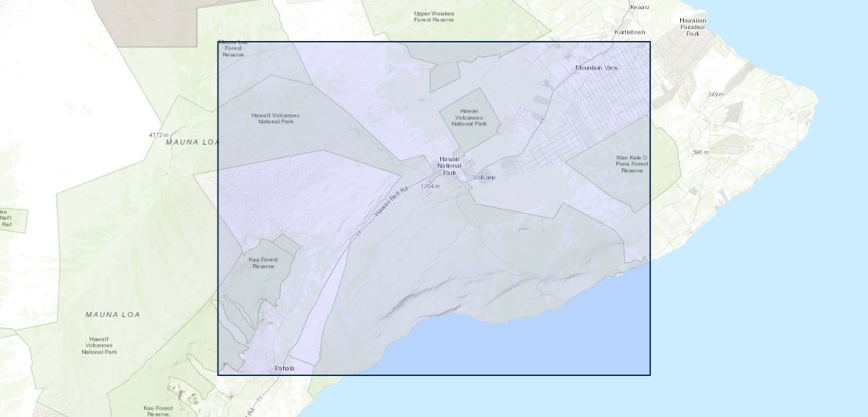Select Wao Kele O Puna Forest Reserve label
Screen dimensions: 868x417
coord(632,164)
